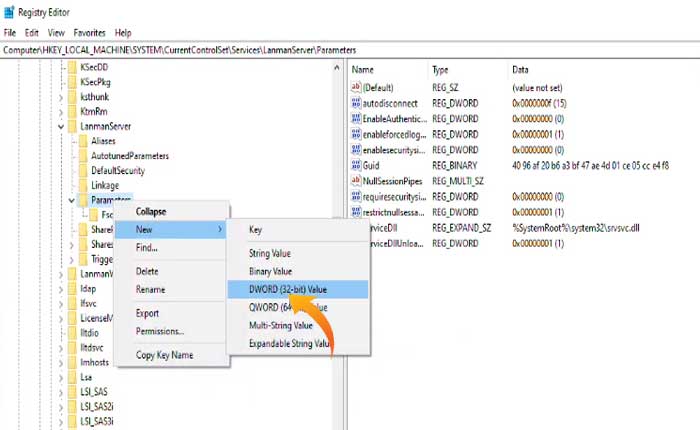The height and width of the screenshot is (430, 700).
Task: Open the Favorites menu
Action: click(89, 33)
